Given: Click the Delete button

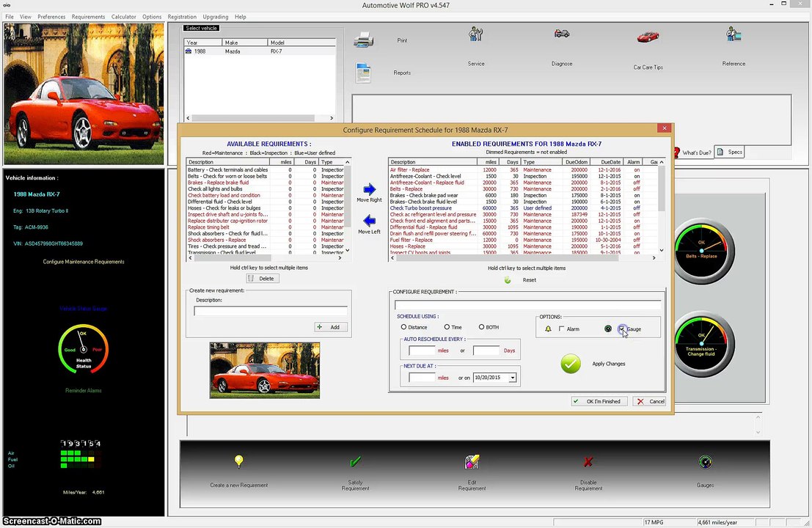Looking at the screenshot, I should pyautogui.click(x=263, y=279).
